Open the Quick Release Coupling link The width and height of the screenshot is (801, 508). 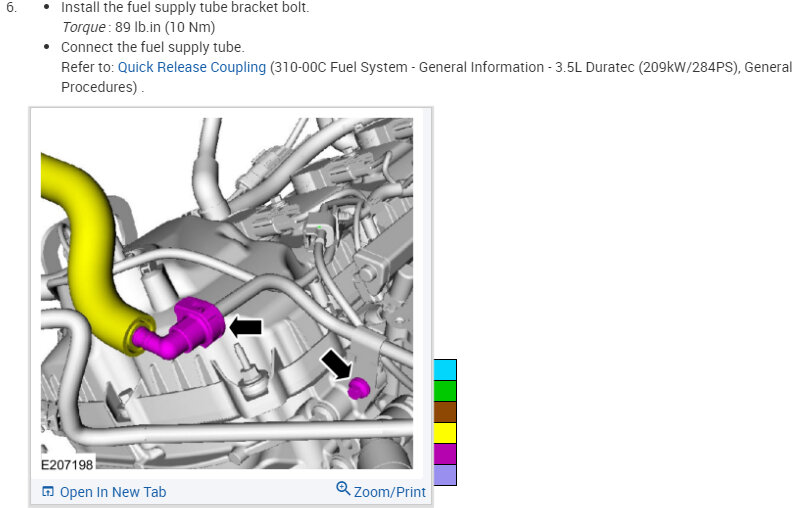click(192, 67)
